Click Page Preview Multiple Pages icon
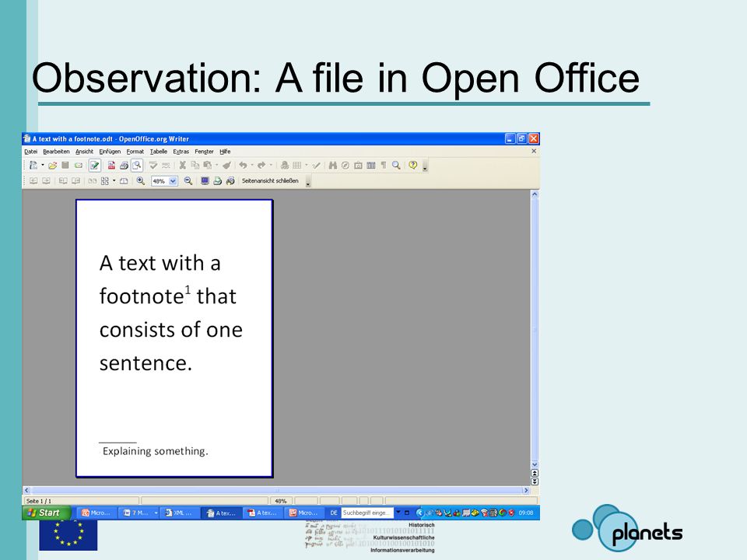The height and width of the screenshot is (560, 747). click(x=105, y=181)
